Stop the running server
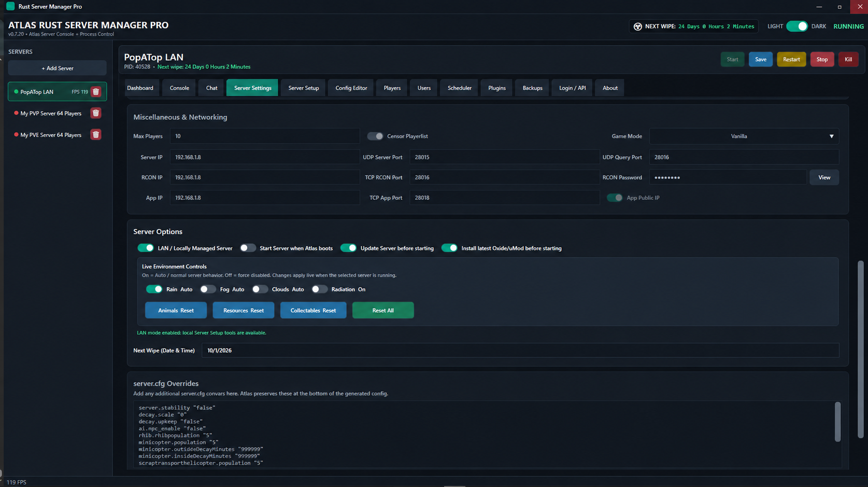 [822, 60]
